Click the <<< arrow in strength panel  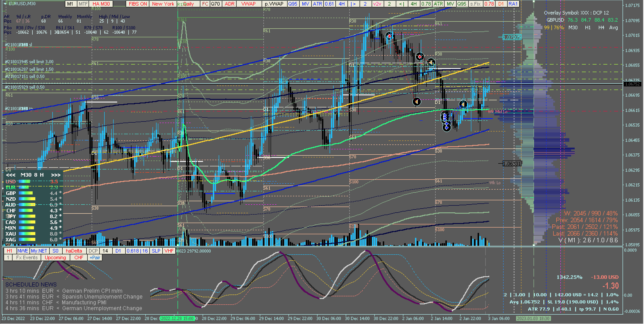(11, 175)
